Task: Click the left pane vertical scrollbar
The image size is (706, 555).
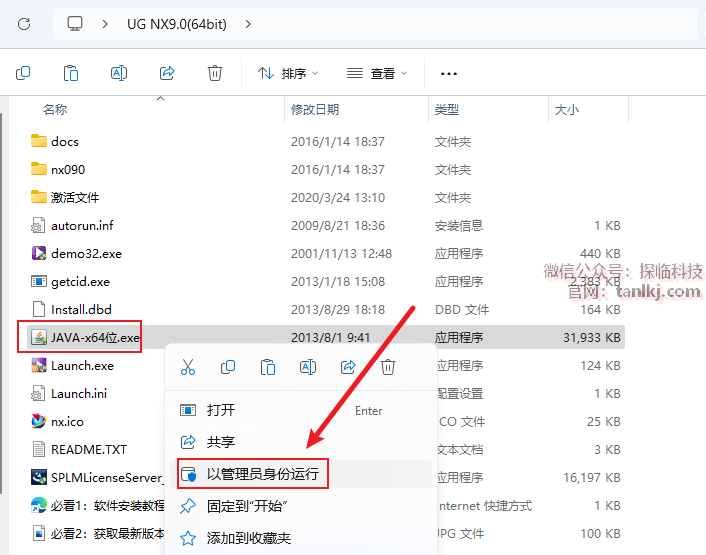Action: click(x=1, y=303)
